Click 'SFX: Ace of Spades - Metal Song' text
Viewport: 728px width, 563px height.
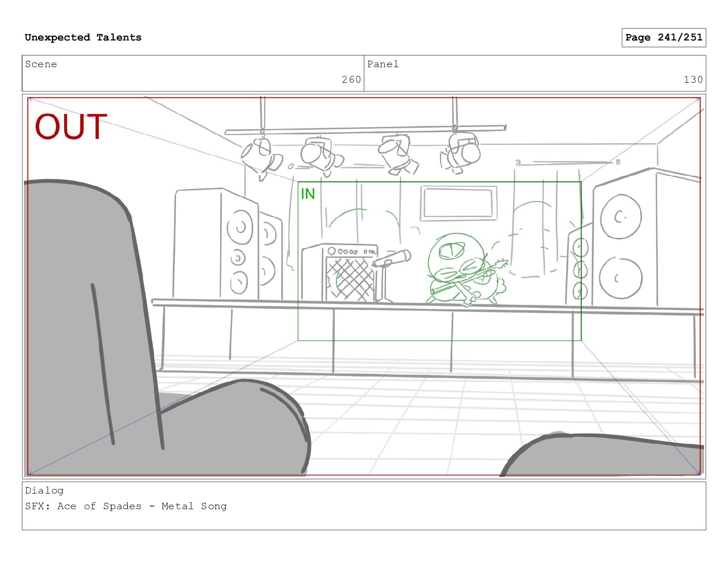point(126,506)
